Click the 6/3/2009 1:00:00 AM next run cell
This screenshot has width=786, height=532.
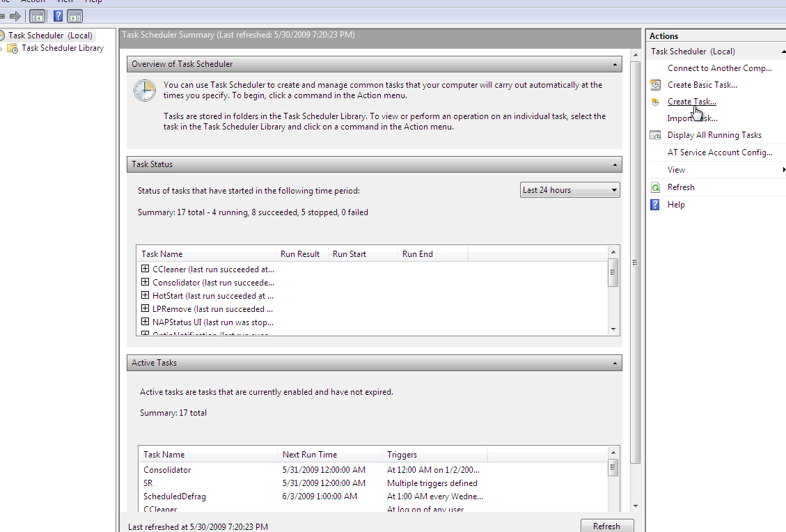pyautogui.click(x=320, y=496)
